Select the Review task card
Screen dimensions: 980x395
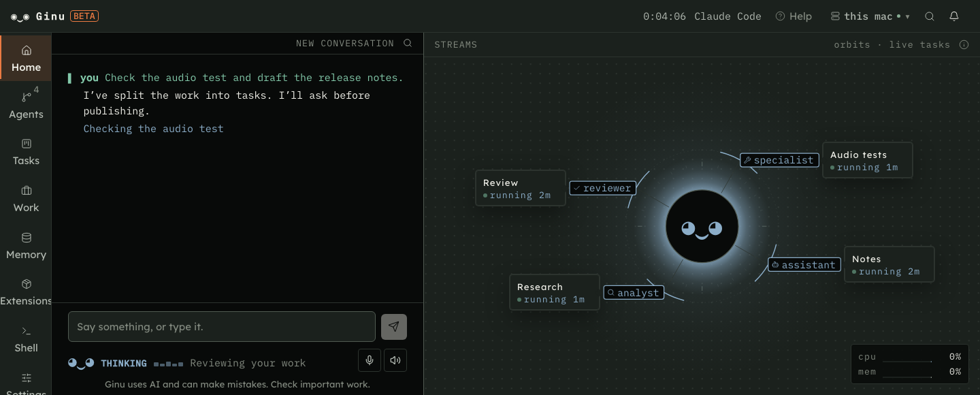pos(521,188)
